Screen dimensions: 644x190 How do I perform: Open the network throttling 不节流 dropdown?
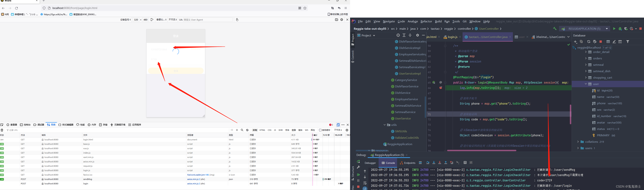pyautogui.click(x=338, y=130)
